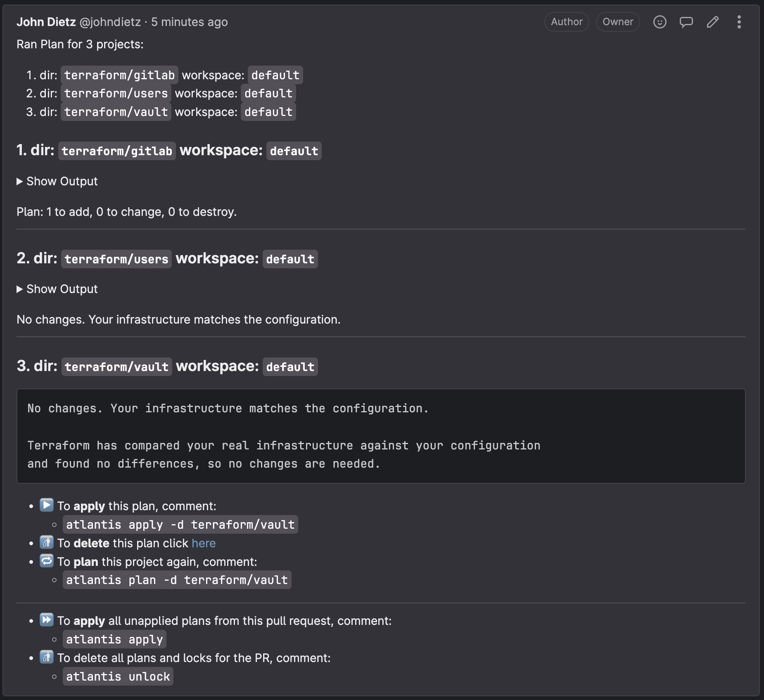Image resolution: width=764 pixels, height=700 pixels.
Task: Click the play emoji beside apply this plan
Action: [47, 505]
